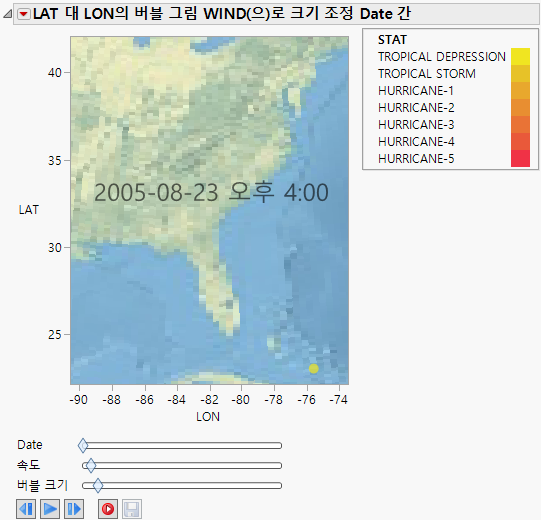Image resolution: width=541 pixels, height=520 pixels.
Task: Collapse the bubble plot outline disclosure triangle
Action: tap(7, 14)
